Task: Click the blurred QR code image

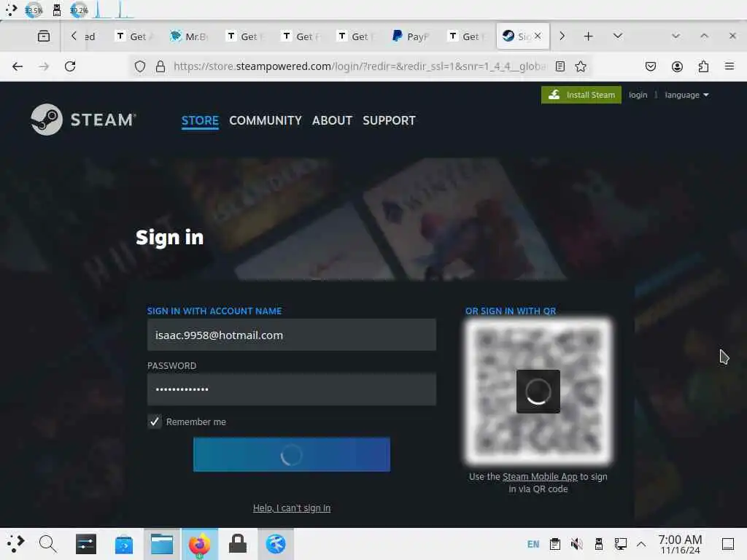Action: pyautogui.click(x=538, y=392)
